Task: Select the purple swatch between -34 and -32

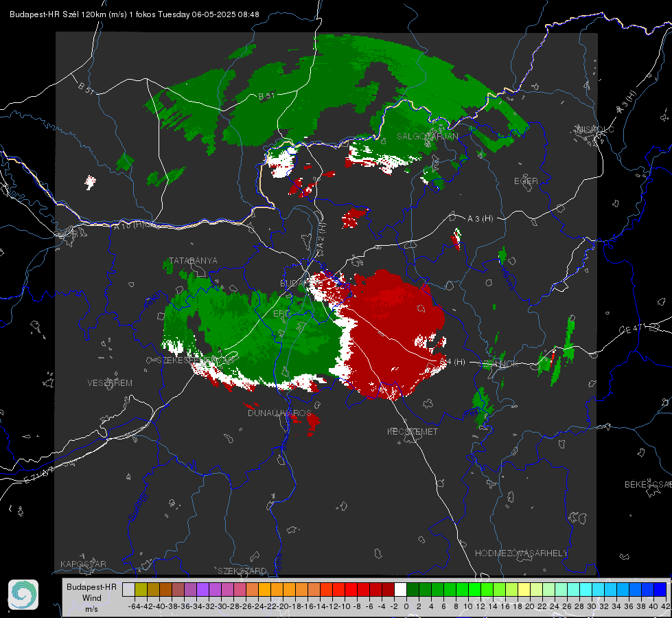Action: 202,590
